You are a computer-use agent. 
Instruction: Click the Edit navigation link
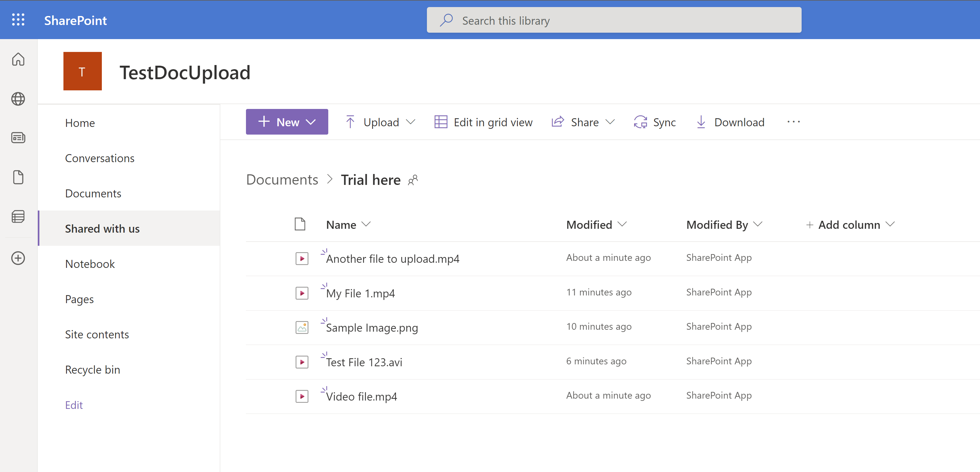click(74, 405)
